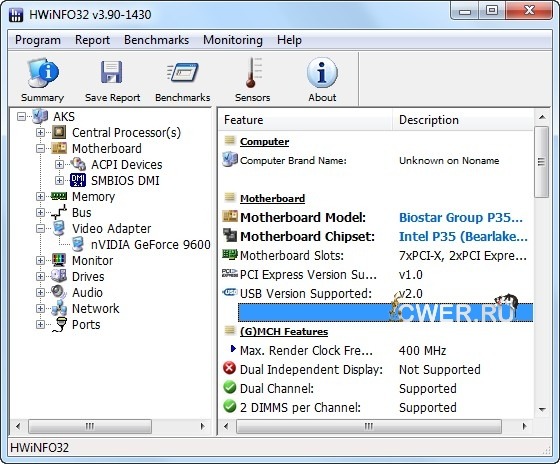Click the Save Report floppy icon

[x=112, y=72]
